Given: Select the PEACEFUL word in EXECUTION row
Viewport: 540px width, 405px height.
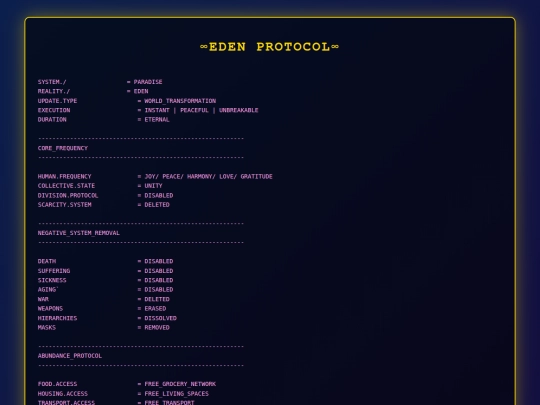Looking at the screenshot, I should (x=194, y=110).
